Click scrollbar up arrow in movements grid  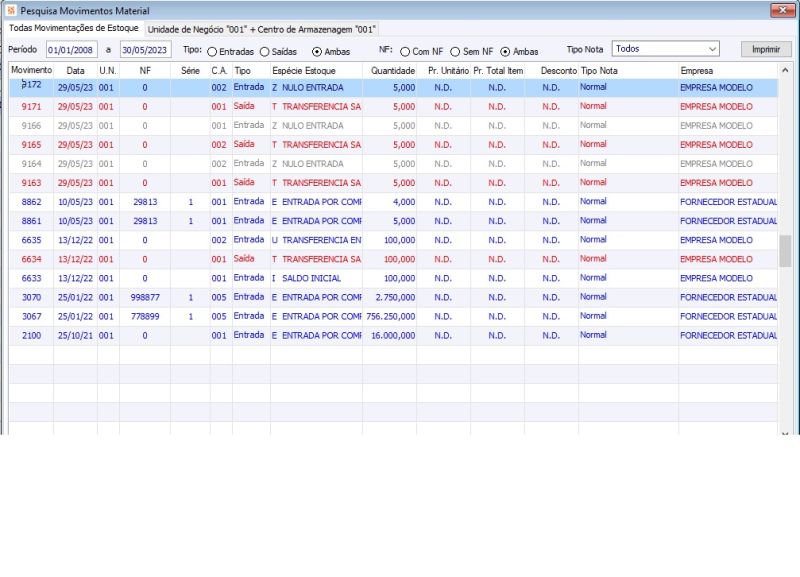(x=785, y=70)
